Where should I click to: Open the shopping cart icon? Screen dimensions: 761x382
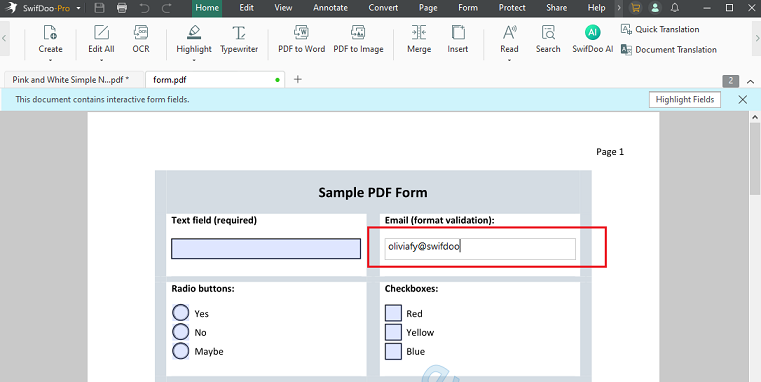pyautogui.click(x=635, y=8)
